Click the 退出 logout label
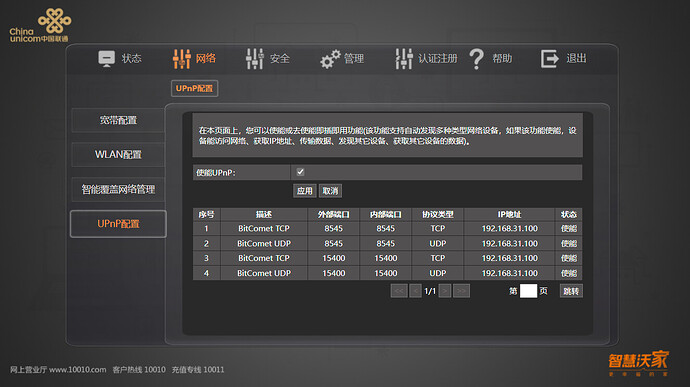Screen dimensions: 690x387 coord(576,58)
